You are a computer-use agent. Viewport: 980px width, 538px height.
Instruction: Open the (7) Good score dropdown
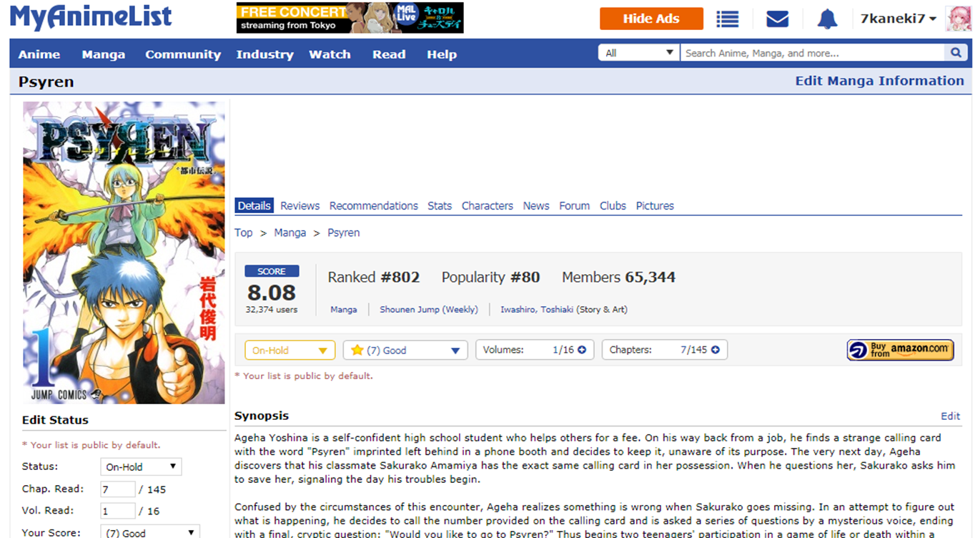tap(405, 350)
